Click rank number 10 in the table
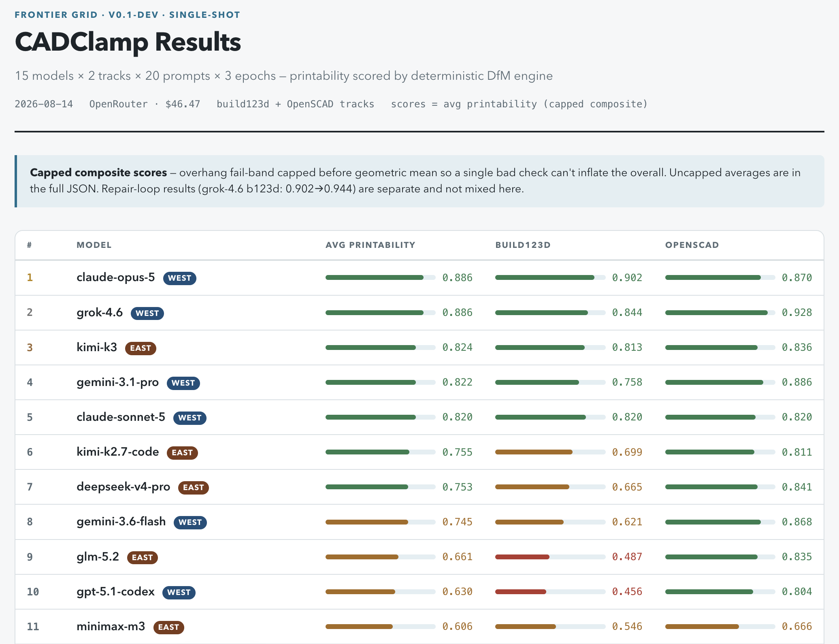839x644 pixels. point(33,592)
